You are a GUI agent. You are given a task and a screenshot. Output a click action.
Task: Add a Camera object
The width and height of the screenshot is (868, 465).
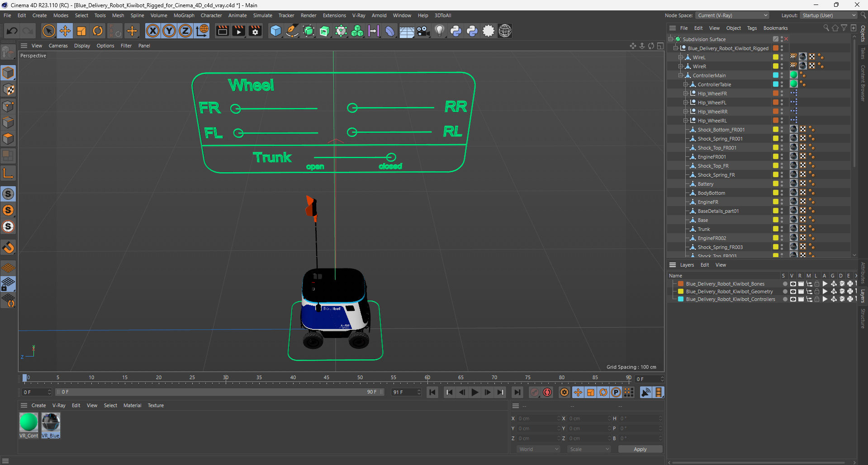pos(423,31)
